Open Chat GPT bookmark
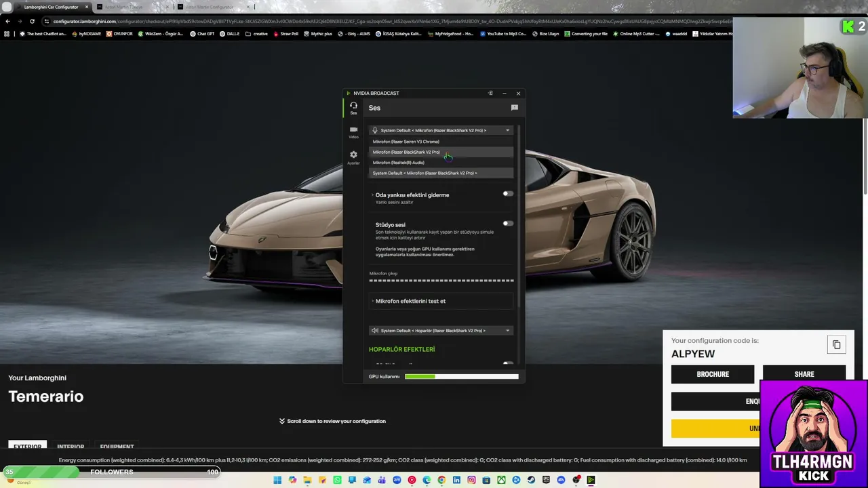This screenshot has width=868, height=488. (202, 33)
